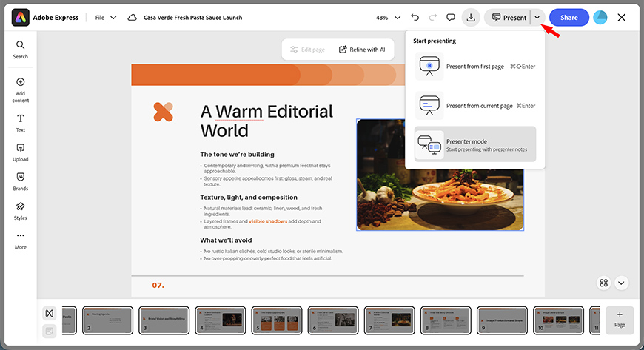Open the Upload panel
The height and width of the screenshot is (350, 644).
pyautogui.click(x=20, y=152)
